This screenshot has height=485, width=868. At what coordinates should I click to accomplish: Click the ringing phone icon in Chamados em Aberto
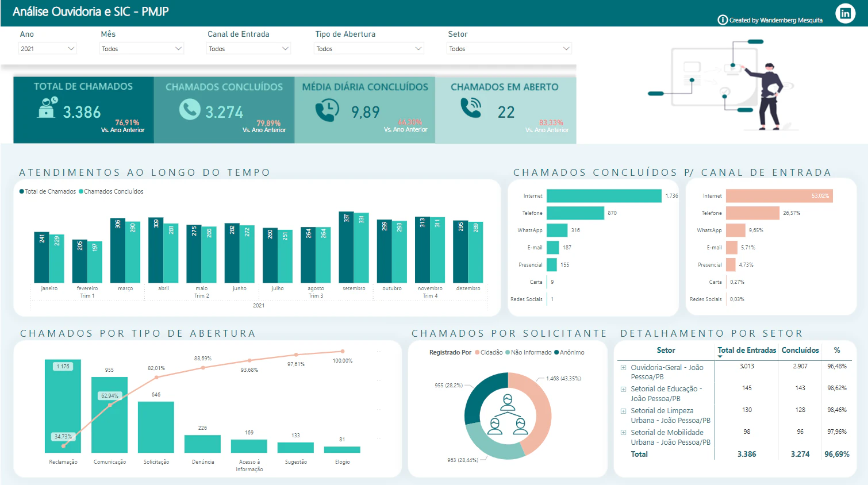(471, 107)
